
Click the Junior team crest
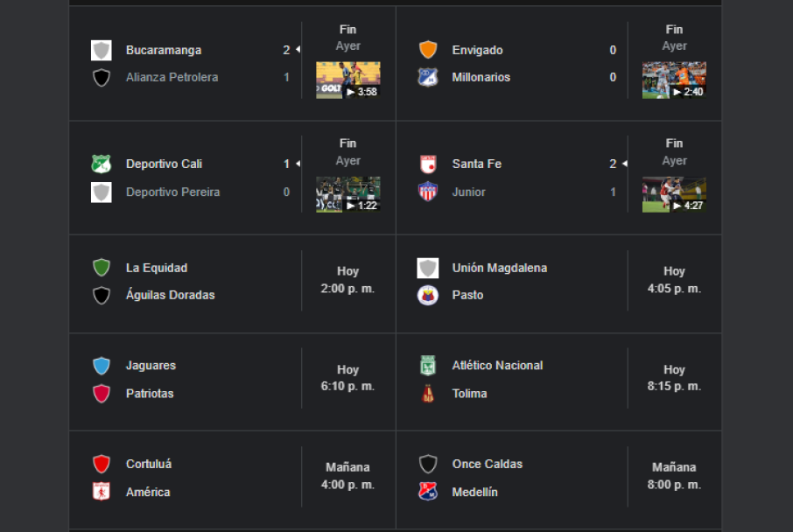[427, 192]
